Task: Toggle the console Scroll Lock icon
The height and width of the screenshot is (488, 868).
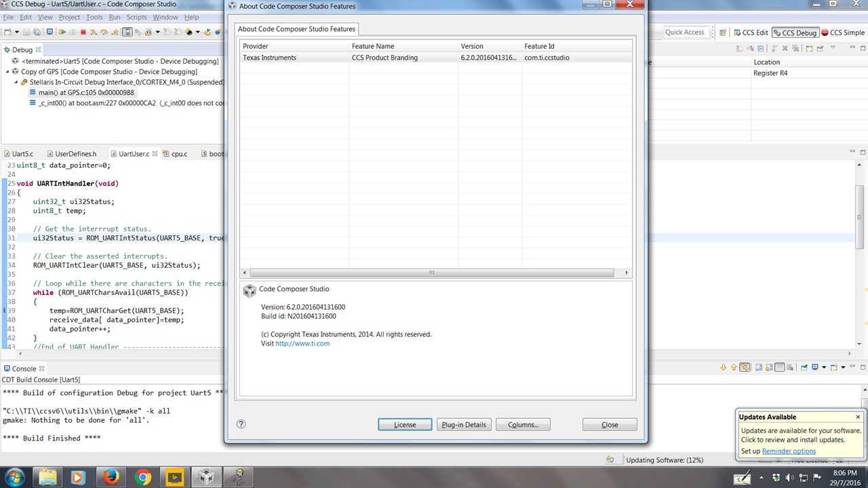Action: [769, 367]
